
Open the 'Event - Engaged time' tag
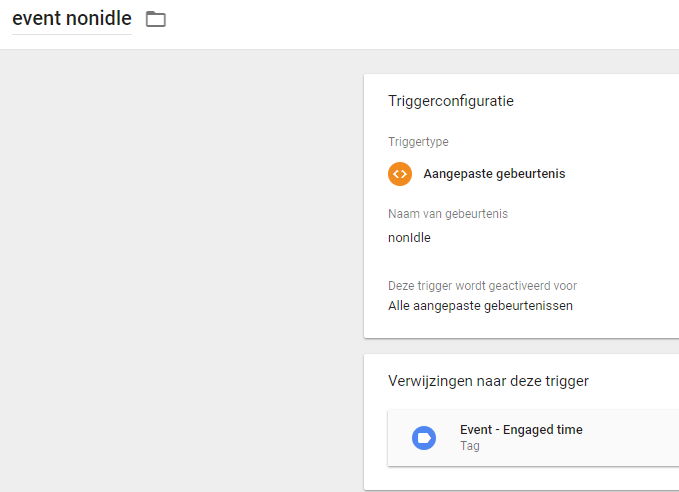point(521,430)
